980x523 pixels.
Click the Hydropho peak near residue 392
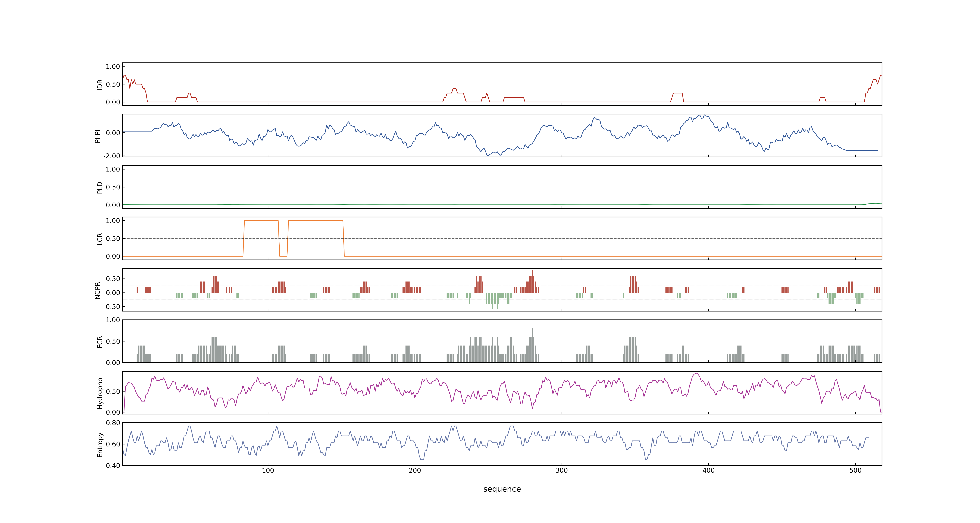click(696, 374)
